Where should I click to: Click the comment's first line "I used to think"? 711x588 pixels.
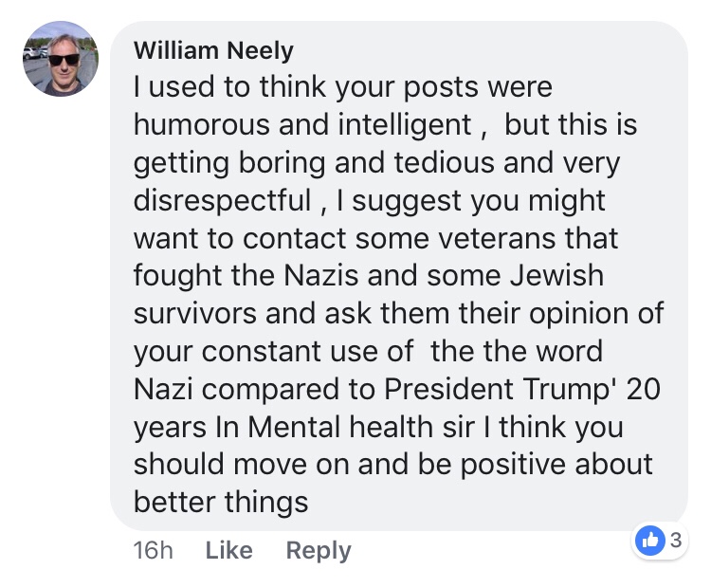246,87
